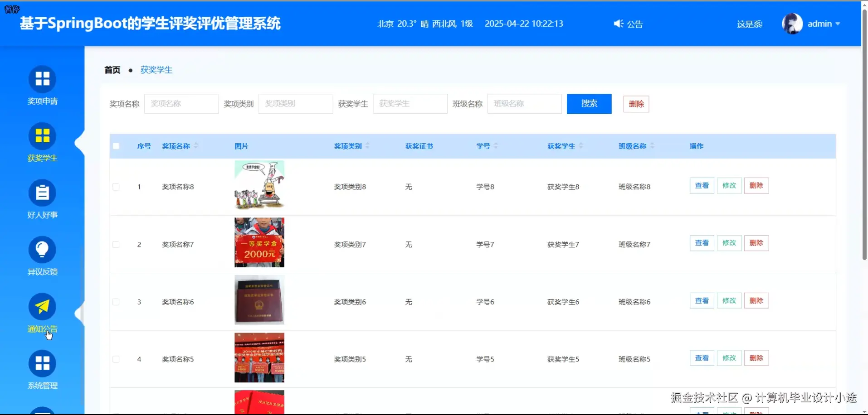The height and width of the screenshot is (415, 868).
Task: Go to 首页 breadcrumb
Action: [x=112, y=70]
